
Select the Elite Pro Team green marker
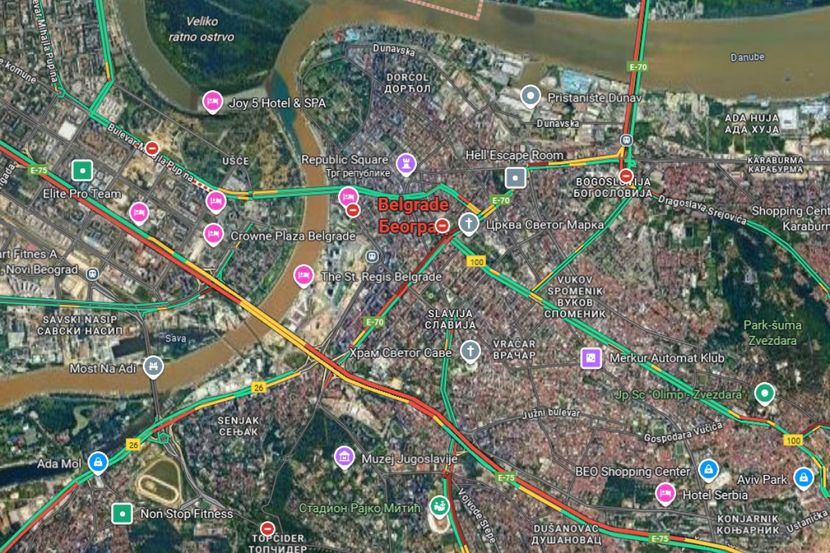point(83,171)
